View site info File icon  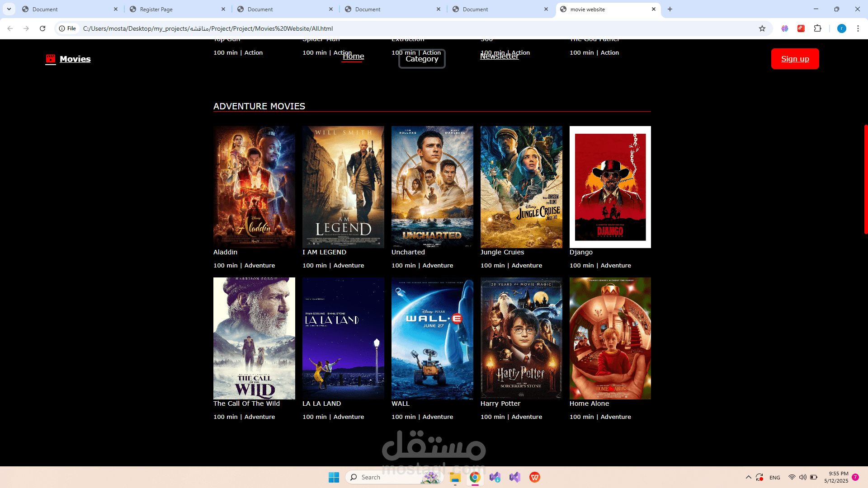coord(67,28)
